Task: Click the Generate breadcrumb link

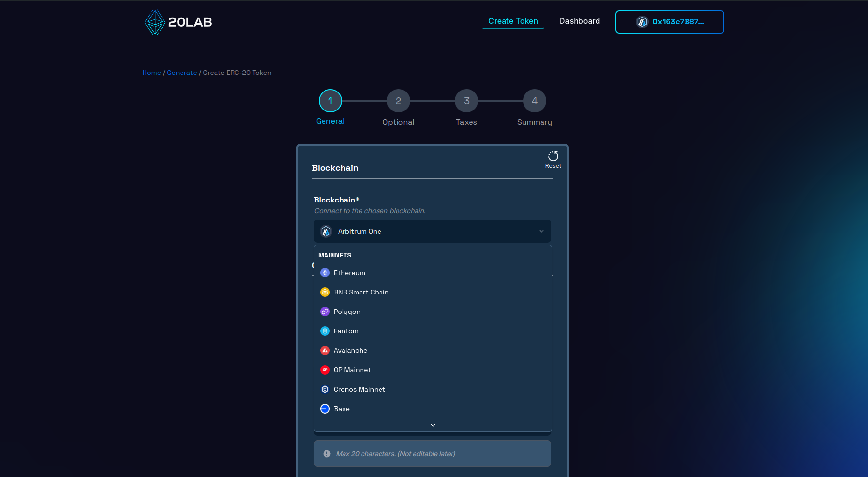Action: pyautogui.click(x=182, y=73)
